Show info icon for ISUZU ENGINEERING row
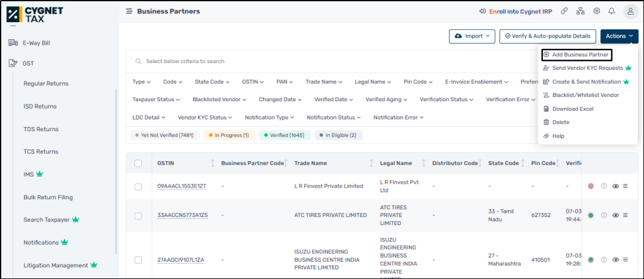 604,260
